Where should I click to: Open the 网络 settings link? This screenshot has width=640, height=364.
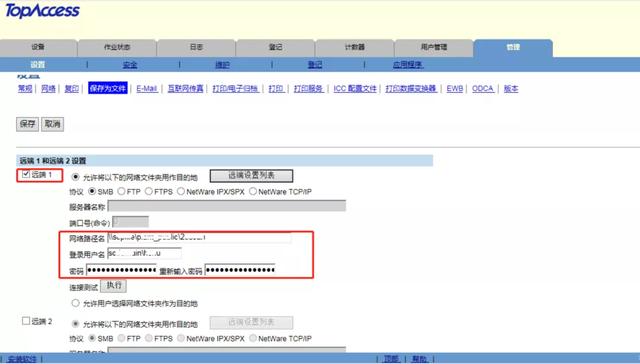tap(48, 89)
